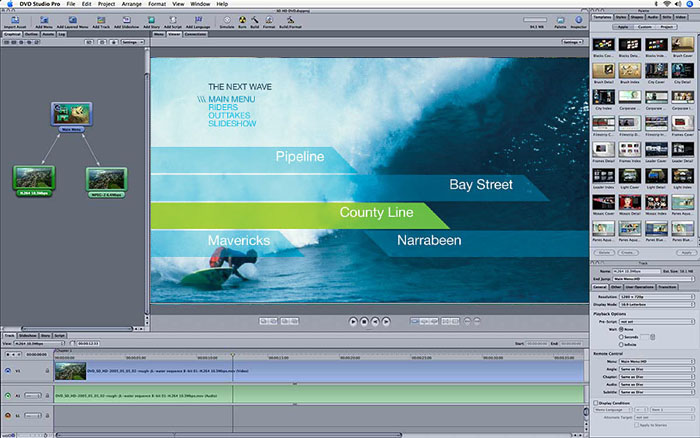Toggle V1 video track enable button
The image size is (700, 438).
coord(8,371)
